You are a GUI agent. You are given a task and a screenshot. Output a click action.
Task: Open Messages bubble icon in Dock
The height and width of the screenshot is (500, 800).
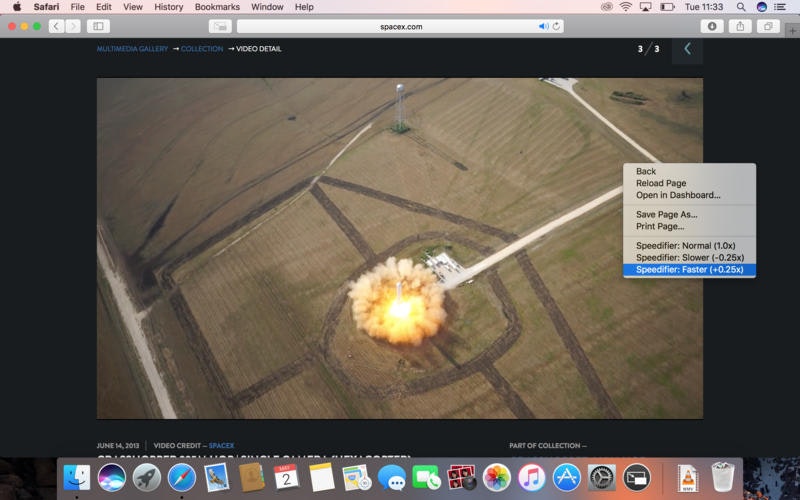[391, 478]
